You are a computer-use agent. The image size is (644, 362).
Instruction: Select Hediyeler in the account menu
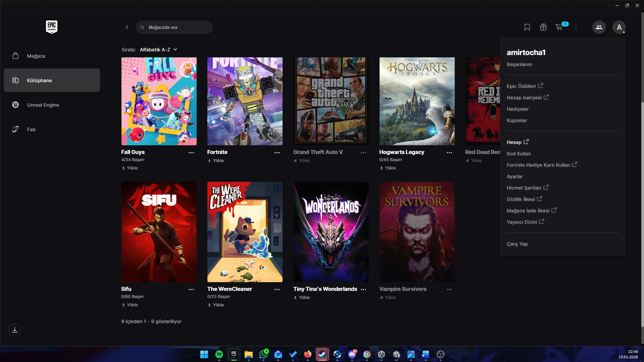(517, 109)
